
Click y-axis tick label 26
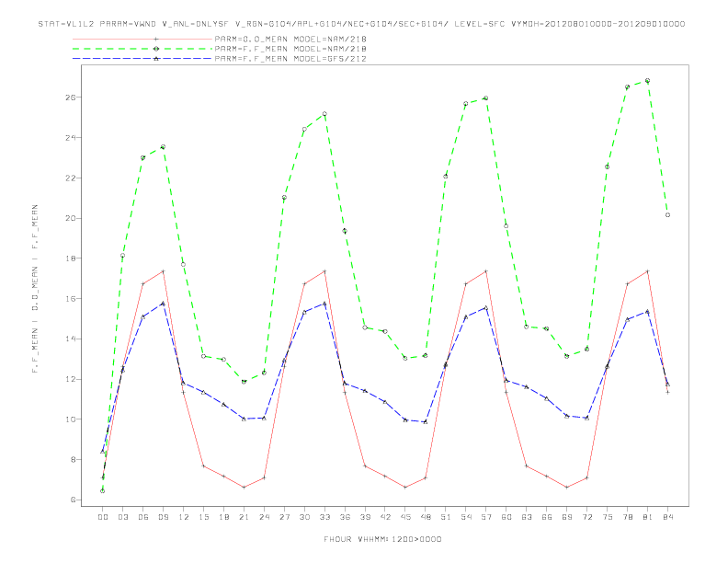[70, 98]
